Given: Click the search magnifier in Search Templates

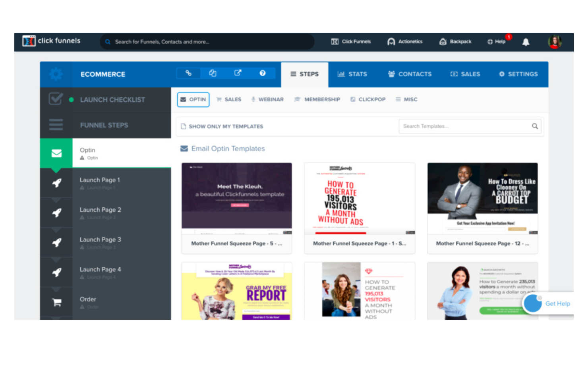Looking at the screenshot, I should tap(534, 126).
